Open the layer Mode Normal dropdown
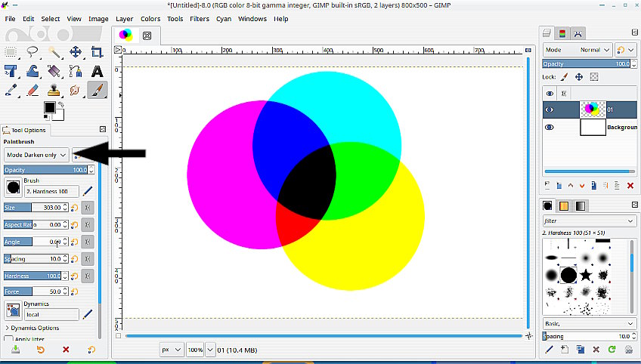 click(578, 50)
